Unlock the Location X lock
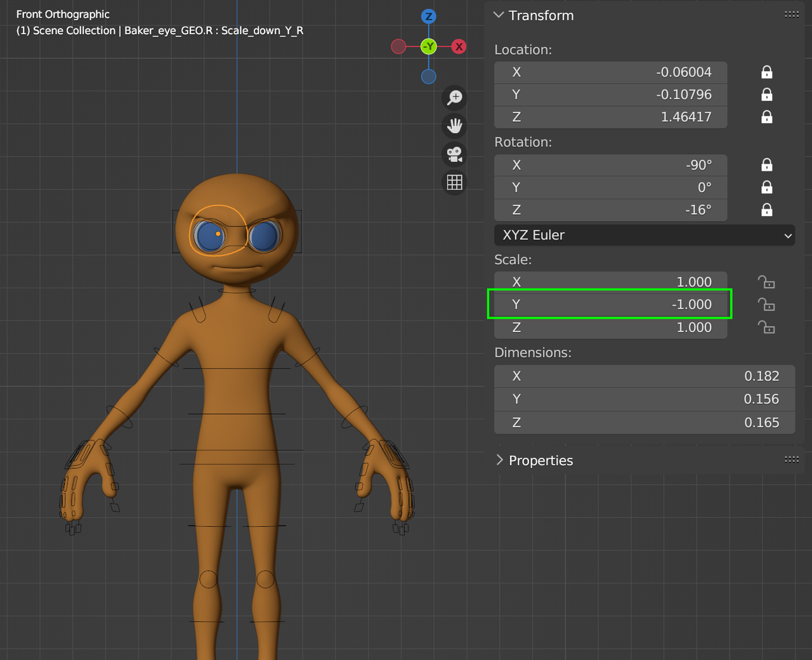Screen dimensions: 812x660 coord(766,72)
